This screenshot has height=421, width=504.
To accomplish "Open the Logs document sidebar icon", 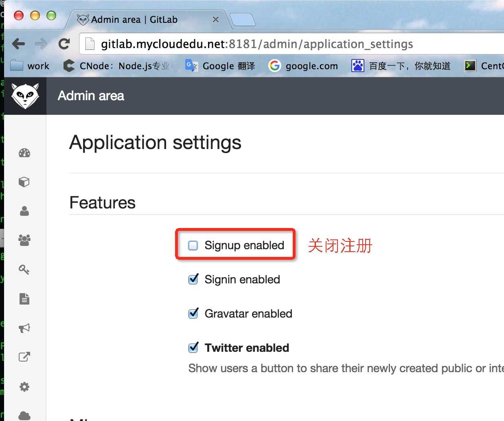I will pos(24,298).
